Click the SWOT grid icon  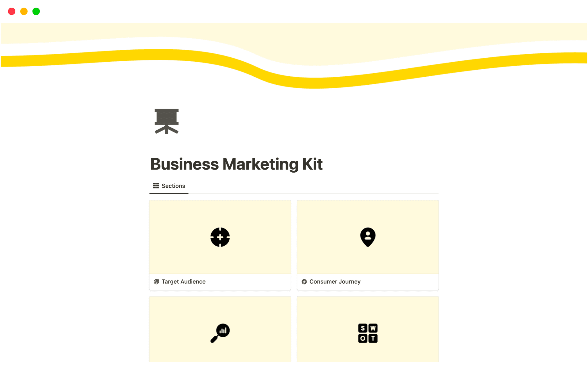[368, 333]
